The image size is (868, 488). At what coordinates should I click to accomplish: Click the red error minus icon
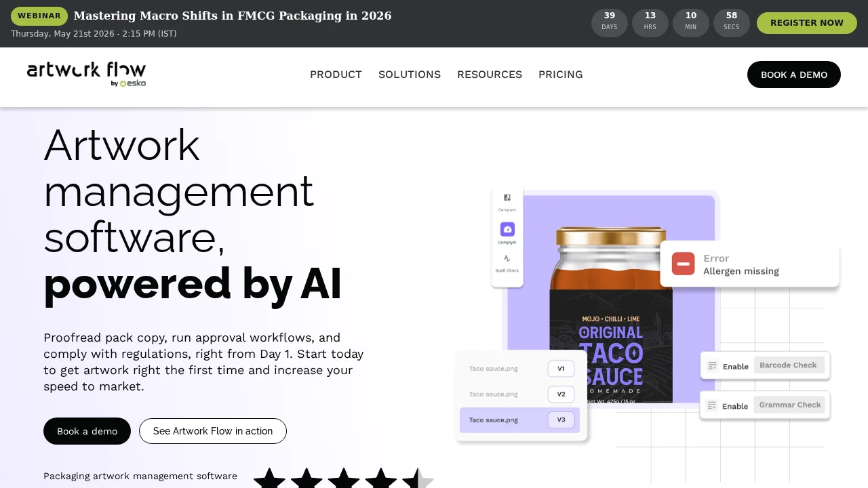click(684, 264)
